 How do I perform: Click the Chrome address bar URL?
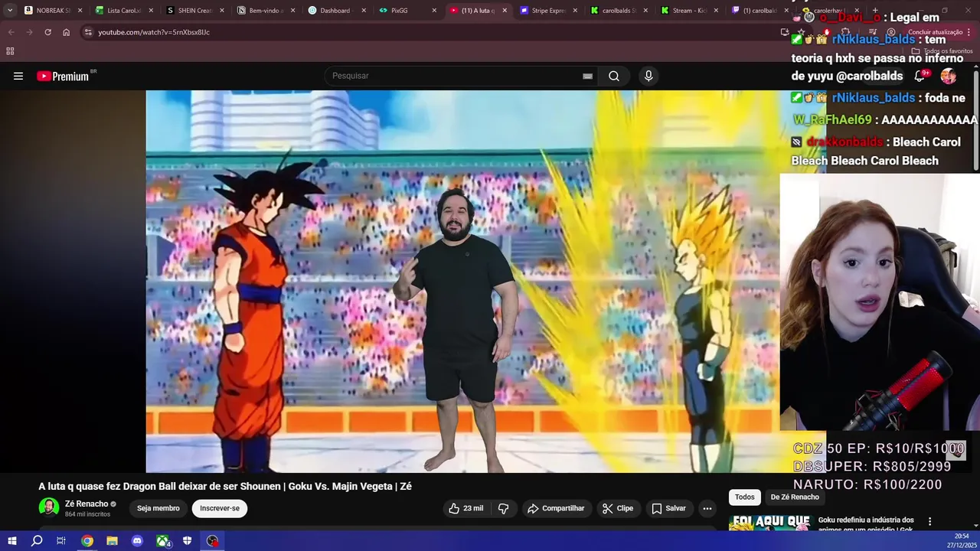pyautogui.click(x=154, y=32)
